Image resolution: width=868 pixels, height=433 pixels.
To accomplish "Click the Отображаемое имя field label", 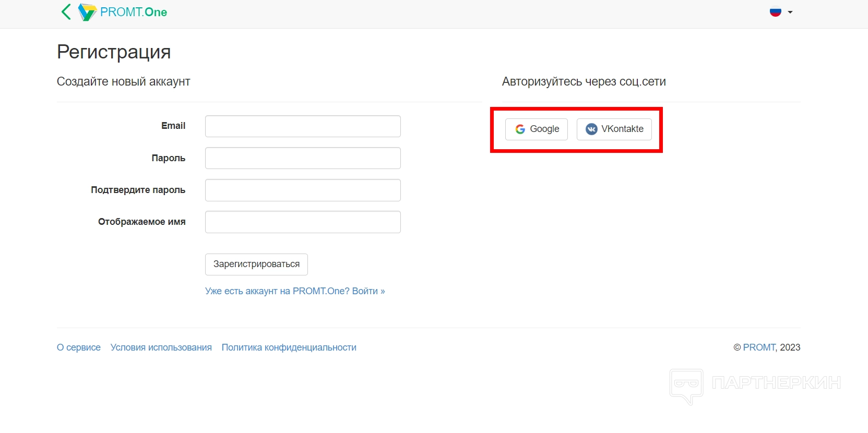I will click(142, 222).
